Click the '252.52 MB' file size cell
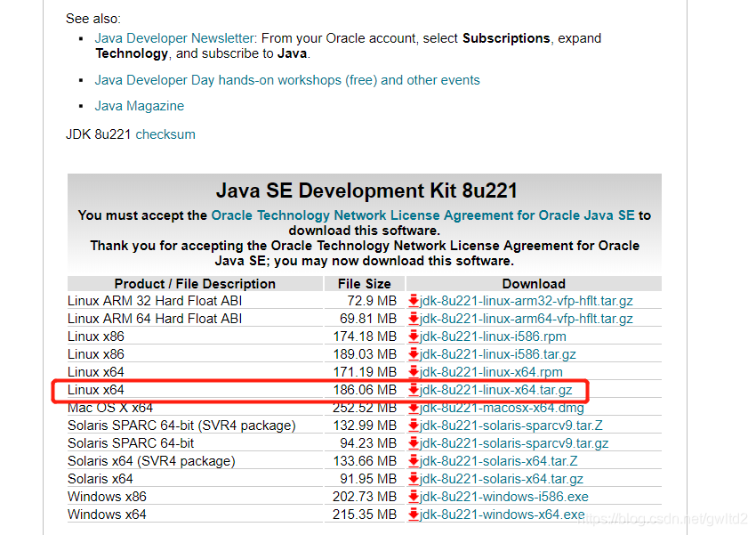 [365, 408]
